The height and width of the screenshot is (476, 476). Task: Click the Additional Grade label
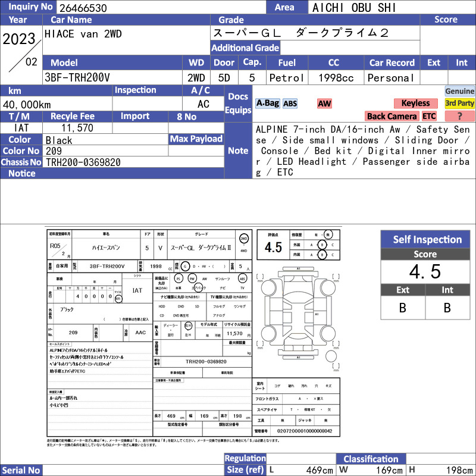245,48
